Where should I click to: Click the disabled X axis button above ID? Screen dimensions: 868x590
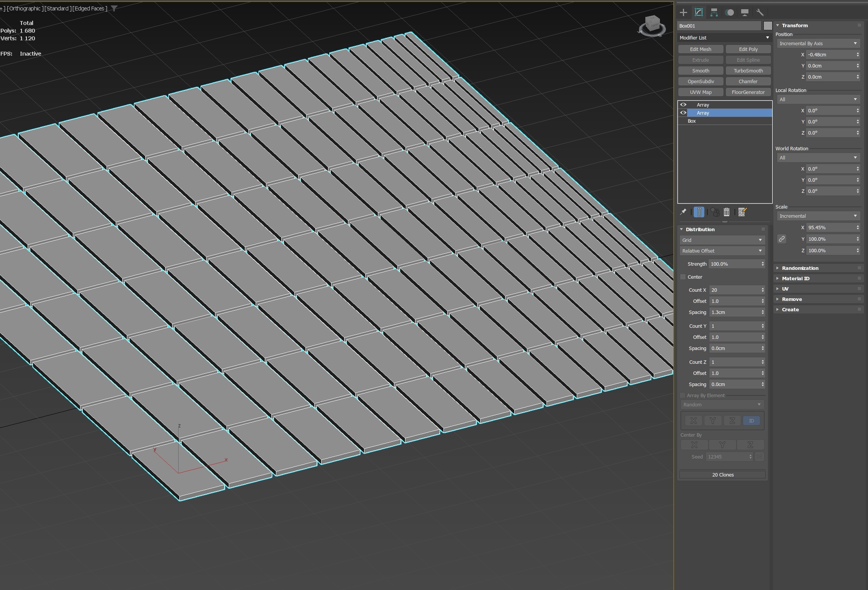pos(693,421)
